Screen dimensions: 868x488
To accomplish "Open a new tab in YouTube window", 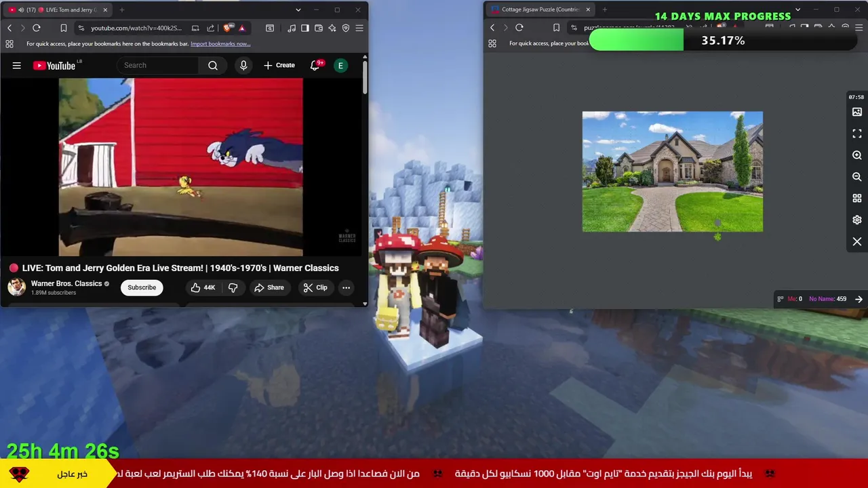I will point(122,10).
